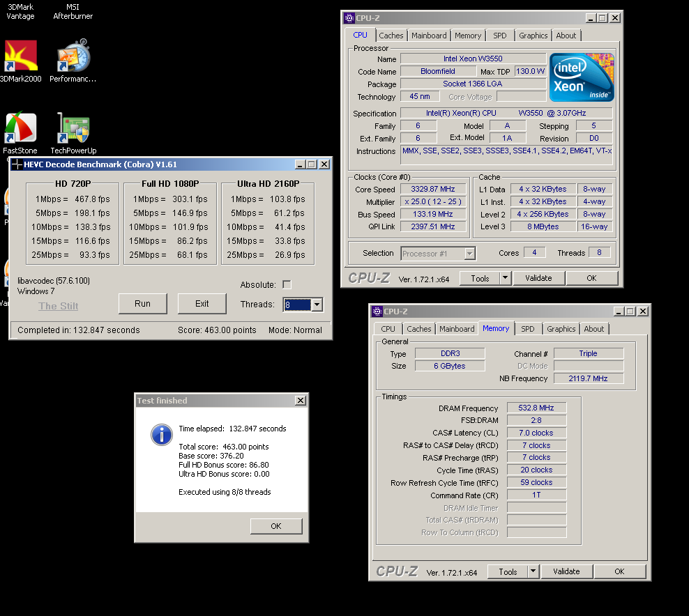Image resolution: width=689 pixels, height=616 pixels.
Task: Close the upper CPU-Z CPU window
Action: [x=615, y=18]
